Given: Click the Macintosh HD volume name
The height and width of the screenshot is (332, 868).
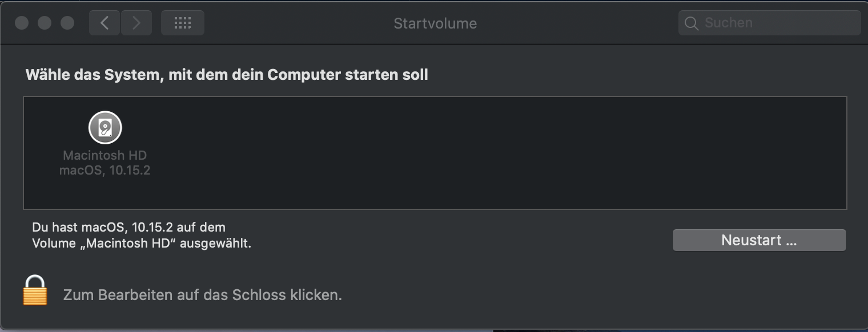Looking at the screenshot, I should (x=105, y=155).
